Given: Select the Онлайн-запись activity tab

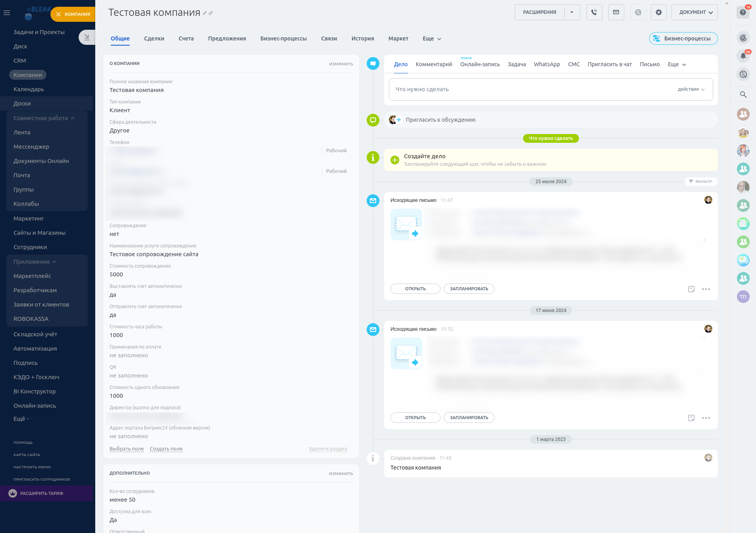Looking at the screenshot, I should 480,65.
